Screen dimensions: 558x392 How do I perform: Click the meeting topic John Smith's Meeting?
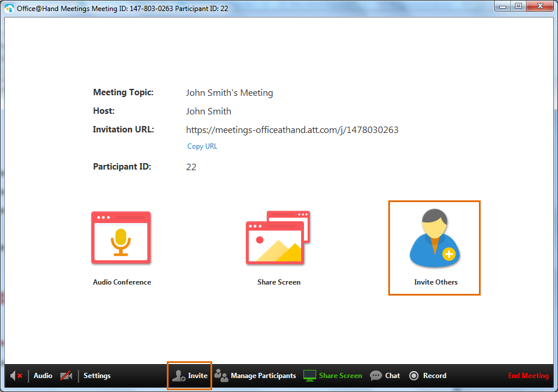click(x=230, y=93)
